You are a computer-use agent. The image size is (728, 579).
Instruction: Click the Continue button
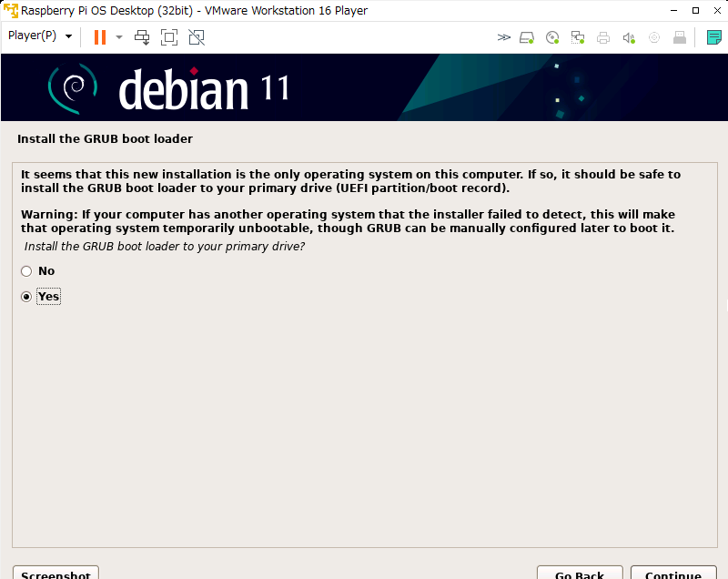(x=673, y=573)
